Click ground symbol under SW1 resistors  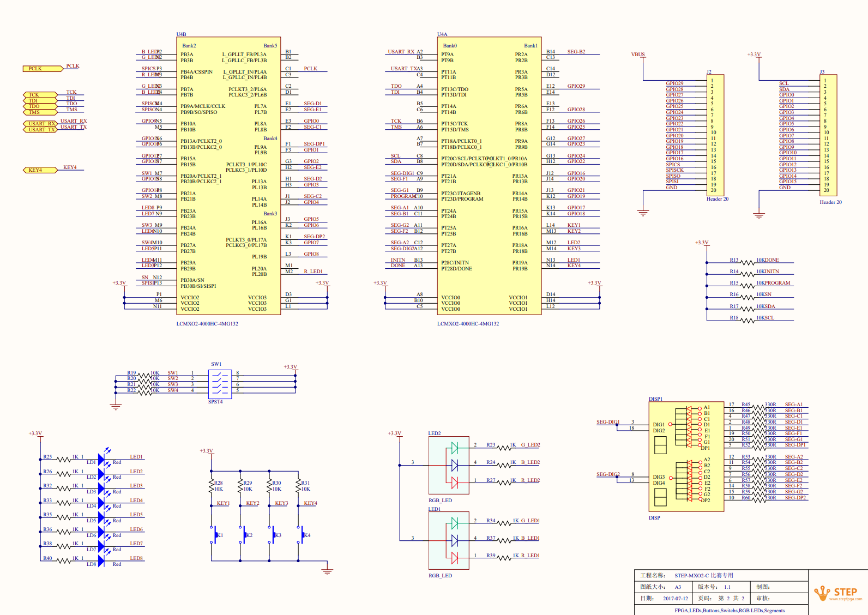coord(116,406)
